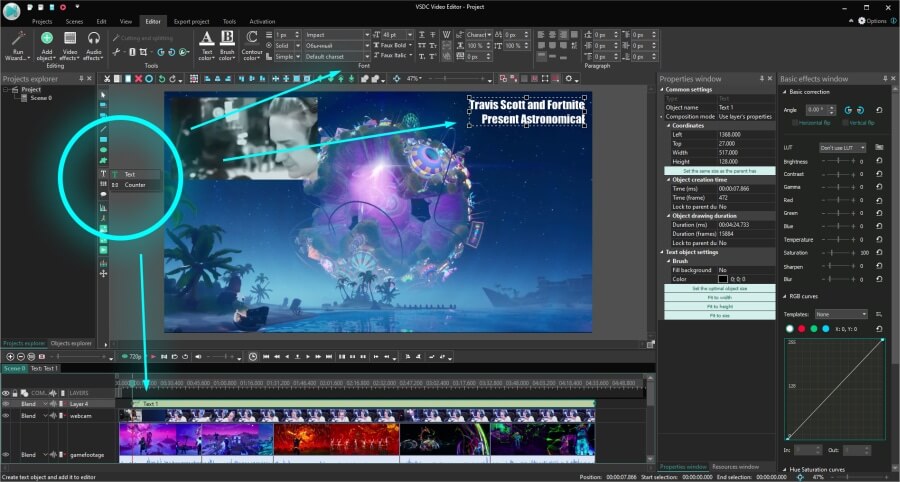Open the Export project tab
The image size is (900, 482).
pos(192,21)
